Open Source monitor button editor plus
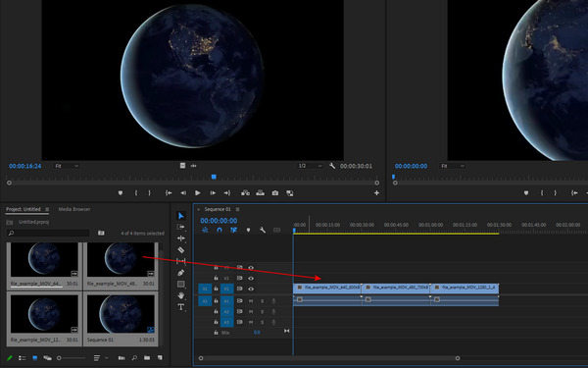 [376, 193]
